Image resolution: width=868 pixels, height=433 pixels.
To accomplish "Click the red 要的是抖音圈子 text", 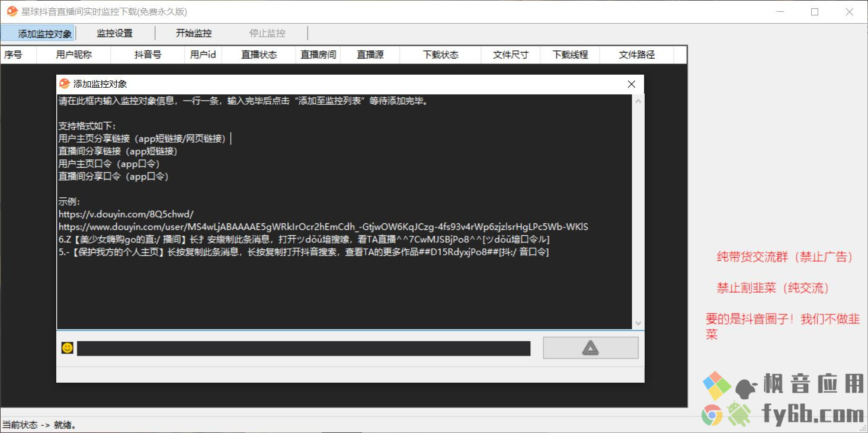I will pyautogui.click(x=783, y=326).
